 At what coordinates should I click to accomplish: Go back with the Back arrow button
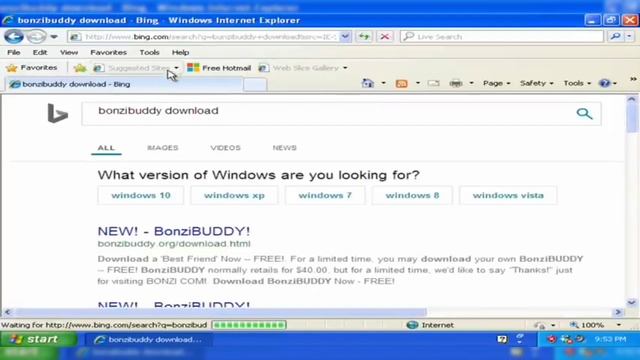coord(14,37)
